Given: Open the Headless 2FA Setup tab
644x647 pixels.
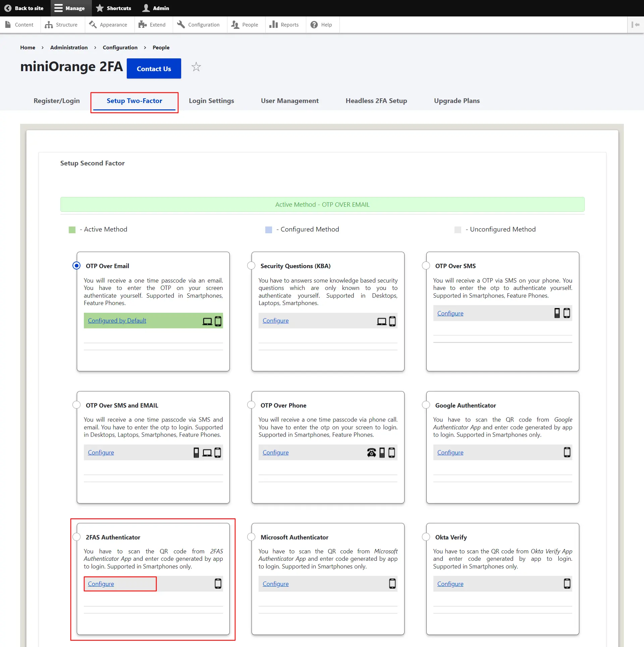Looking at the screenshot, I should pos(376,101).
